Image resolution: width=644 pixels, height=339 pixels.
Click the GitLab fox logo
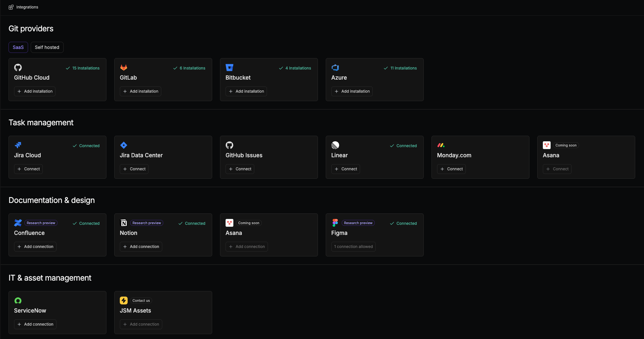(124, 68)
